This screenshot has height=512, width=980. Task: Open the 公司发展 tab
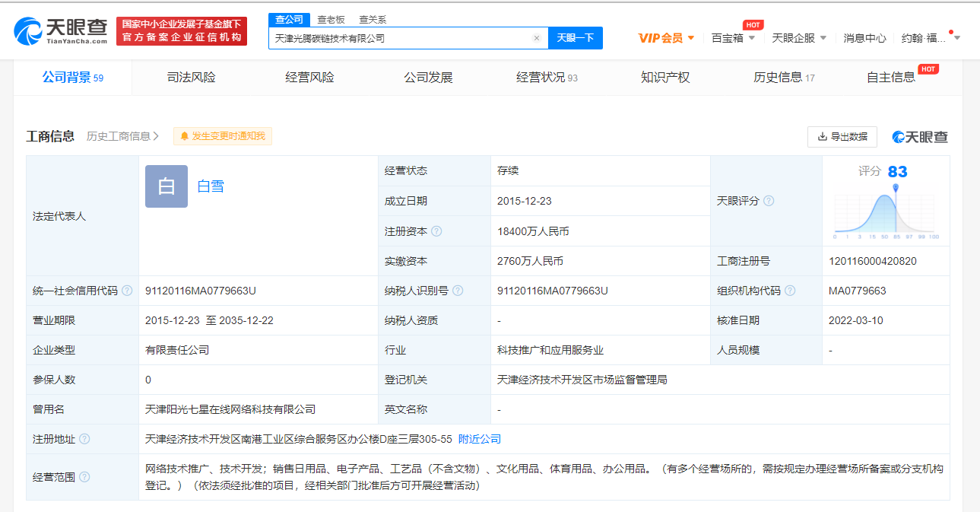click(428, 78)
